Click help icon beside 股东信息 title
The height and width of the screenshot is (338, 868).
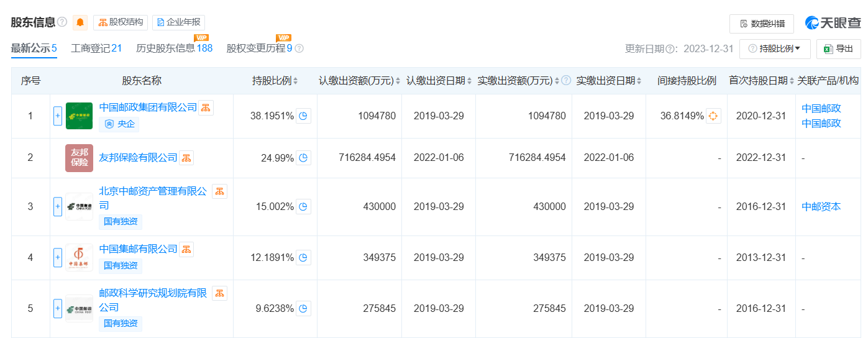pos(62,22)
